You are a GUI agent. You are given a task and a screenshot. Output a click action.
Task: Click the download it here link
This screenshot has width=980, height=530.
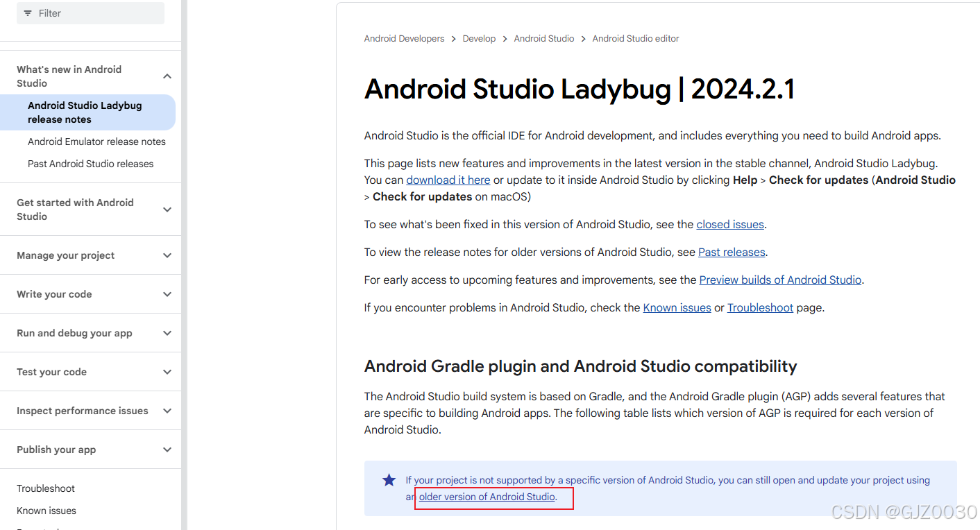tap(448, 180)
